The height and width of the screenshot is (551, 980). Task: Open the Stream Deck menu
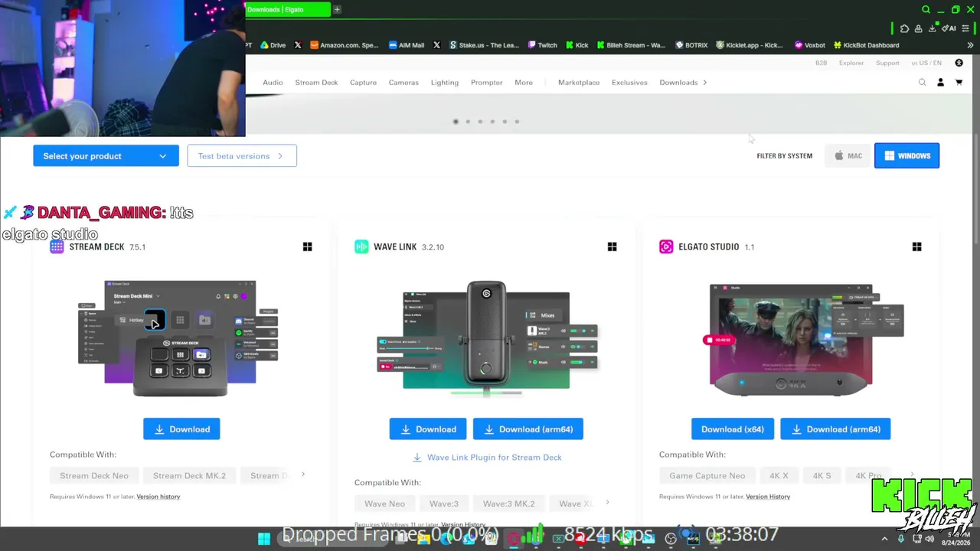[316, 83]
